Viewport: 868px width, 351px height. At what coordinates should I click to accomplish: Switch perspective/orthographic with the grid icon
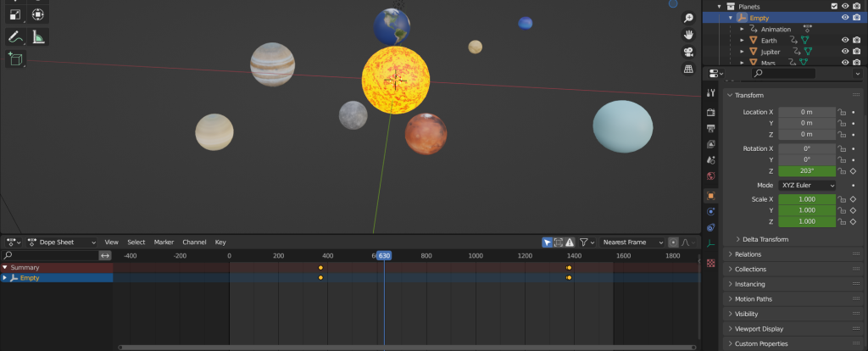688,69
